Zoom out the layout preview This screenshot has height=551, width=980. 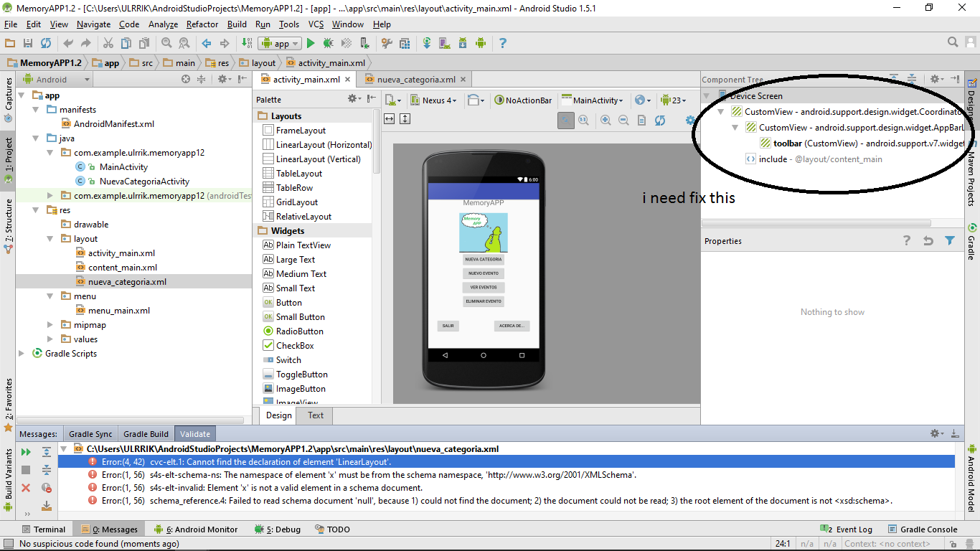click(x=624, y=121)
